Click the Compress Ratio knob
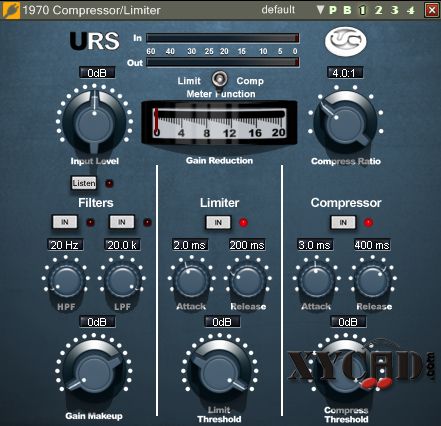The height and width of the screenshot is (426, 441). [346, 123]
